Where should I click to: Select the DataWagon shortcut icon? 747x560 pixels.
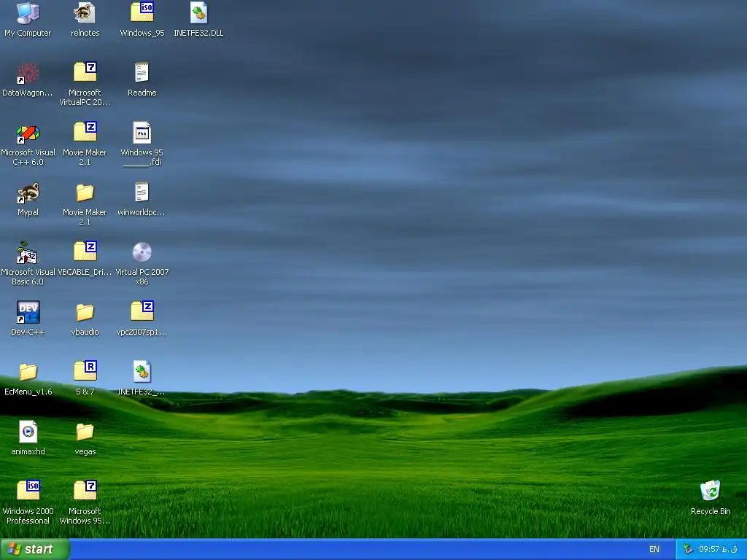click(28, 74)
